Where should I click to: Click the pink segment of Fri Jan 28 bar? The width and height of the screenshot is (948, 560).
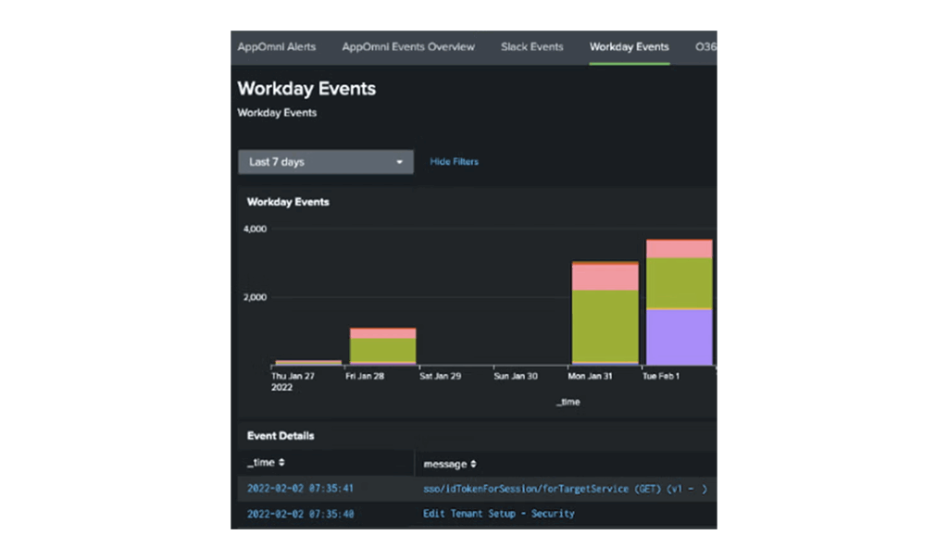382,333
